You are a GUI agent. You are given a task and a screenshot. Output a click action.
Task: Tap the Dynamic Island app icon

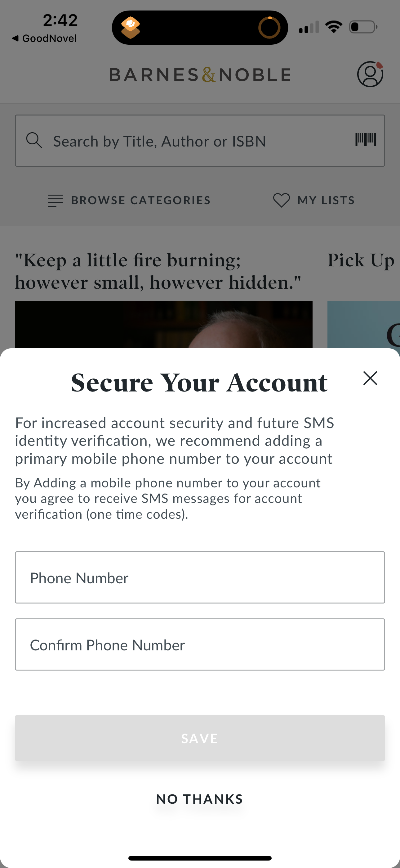(131, 27)
